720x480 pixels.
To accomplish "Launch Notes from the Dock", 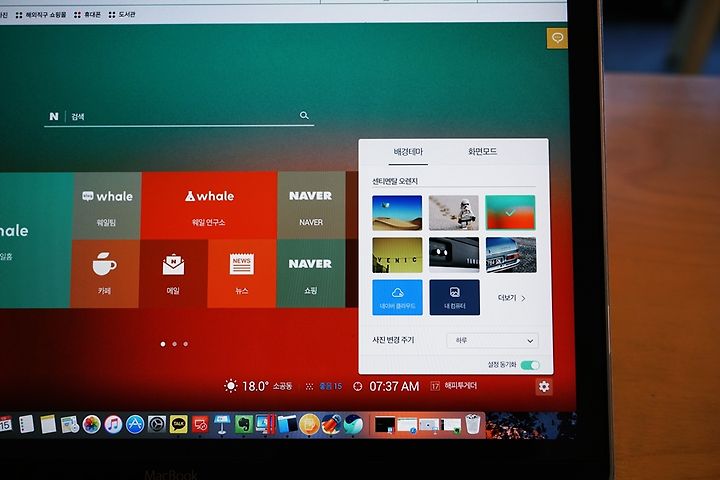I will point(48,424).
